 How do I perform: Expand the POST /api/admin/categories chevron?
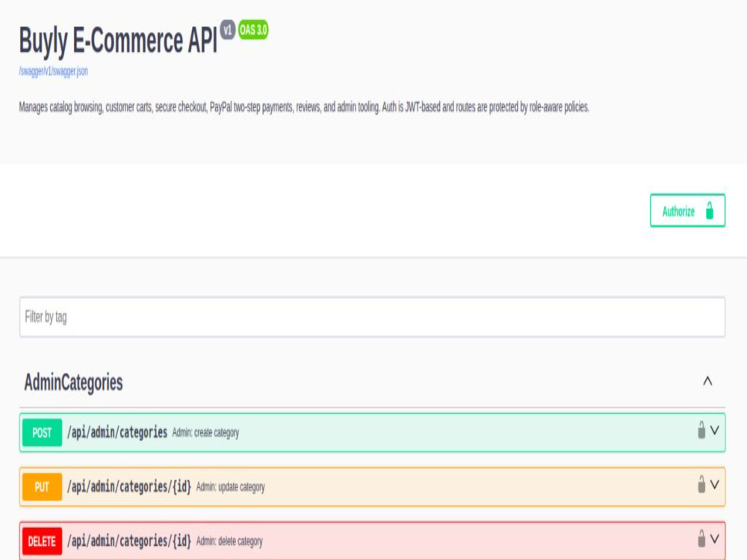point(715,431)
